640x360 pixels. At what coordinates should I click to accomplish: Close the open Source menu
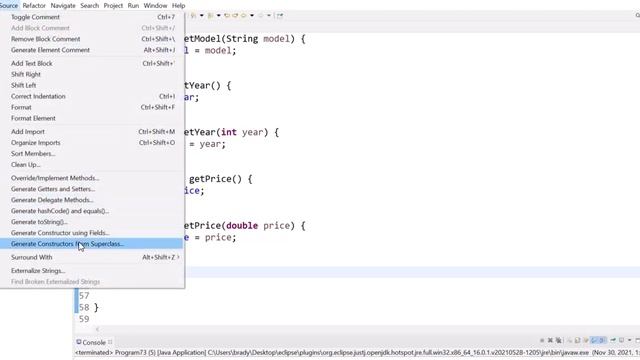coord(9,6)
